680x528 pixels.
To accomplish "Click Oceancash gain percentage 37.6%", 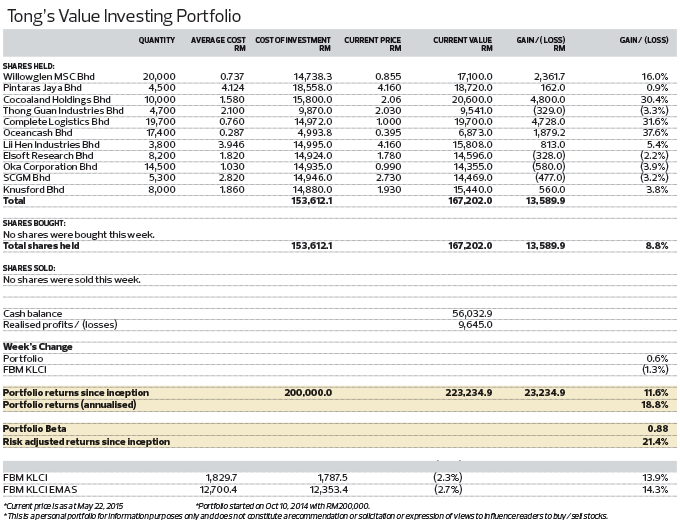I will point(655,133).
